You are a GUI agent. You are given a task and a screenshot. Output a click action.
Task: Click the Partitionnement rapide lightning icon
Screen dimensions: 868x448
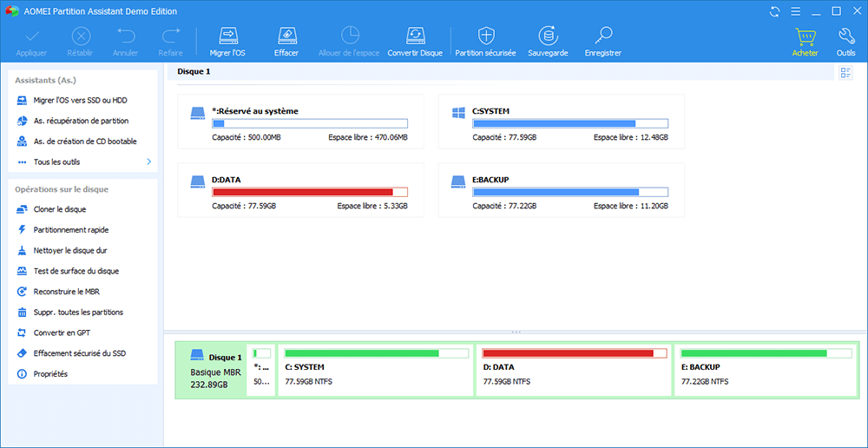(x=23, y=229)
